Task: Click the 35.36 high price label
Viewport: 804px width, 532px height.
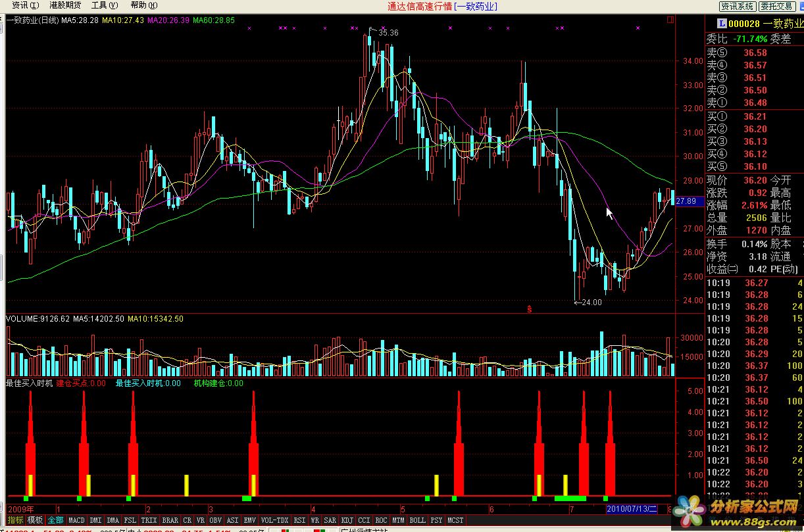Action: point(389,32)
